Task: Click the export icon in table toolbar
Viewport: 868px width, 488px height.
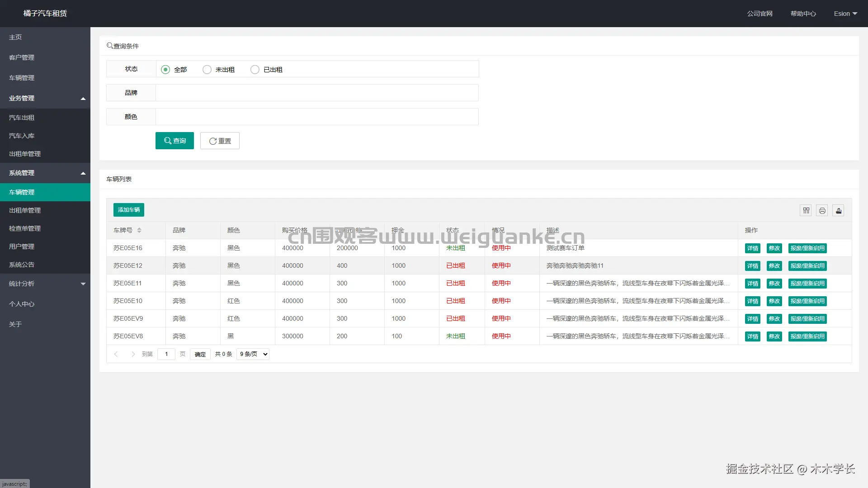Action: 839,210
